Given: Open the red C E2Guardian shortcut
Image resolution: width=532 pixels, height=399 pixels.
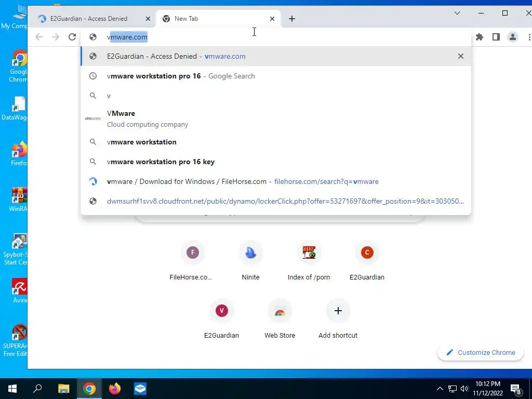Looking at the screenshot, I should 367,261.
